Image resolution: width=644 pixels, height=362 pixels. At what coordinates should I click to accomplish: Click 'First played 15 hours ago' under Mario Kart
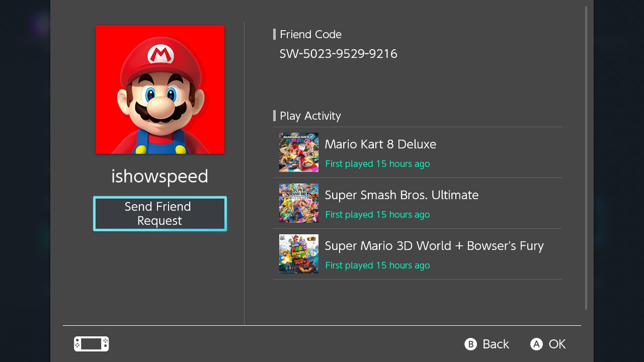coord(377,164)
